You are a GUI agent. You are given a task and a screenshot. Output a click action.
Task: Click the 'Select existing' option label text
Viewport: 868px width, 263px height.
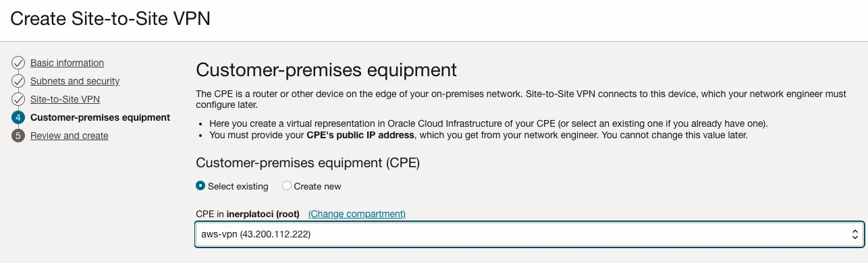(238, 186)
